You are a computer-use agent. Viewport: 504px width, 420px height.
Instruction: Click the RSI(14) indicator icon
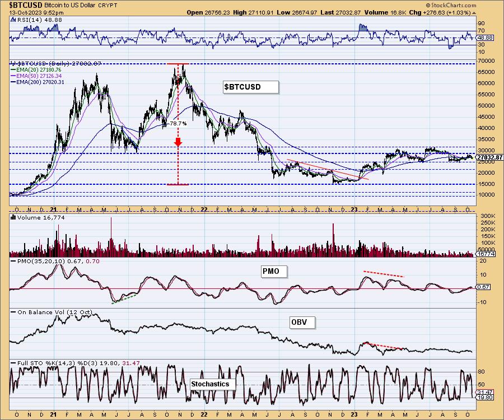pos(13,20)
